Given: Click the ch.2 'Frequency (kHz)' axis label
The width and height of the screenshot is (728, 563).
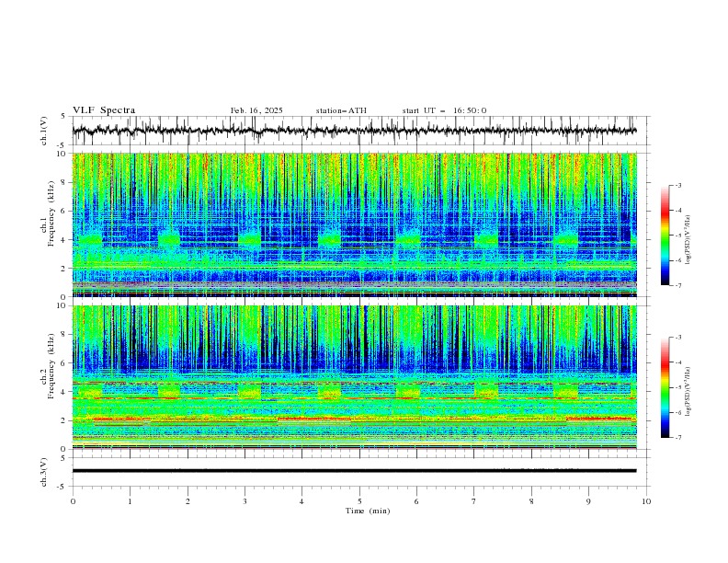Looking at the screenshot, I should [51, 366].
